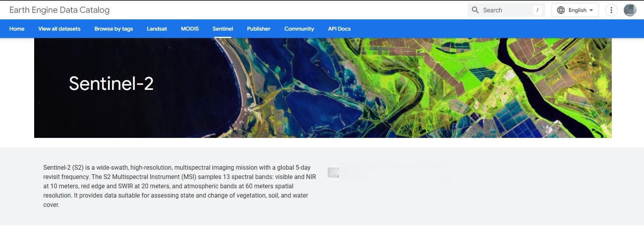Open Browse by tags tab
This screenshot has height=227, width=644.
[x=114, y=29]
